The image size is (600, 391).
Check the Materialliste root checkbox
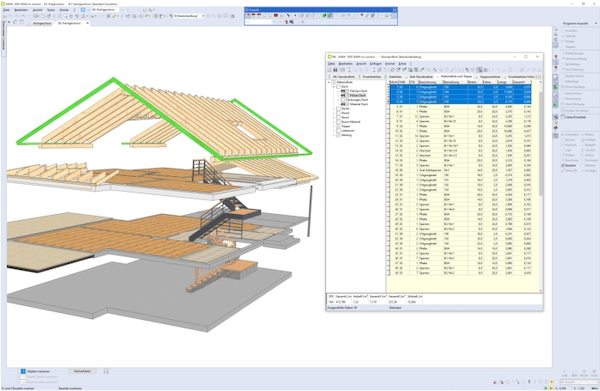coord(334,82)
